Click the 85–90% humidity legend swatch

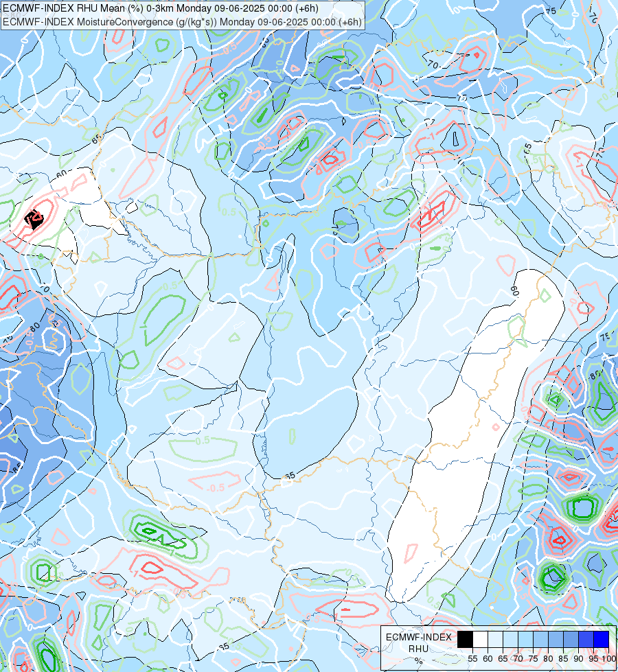click(571, 640)
